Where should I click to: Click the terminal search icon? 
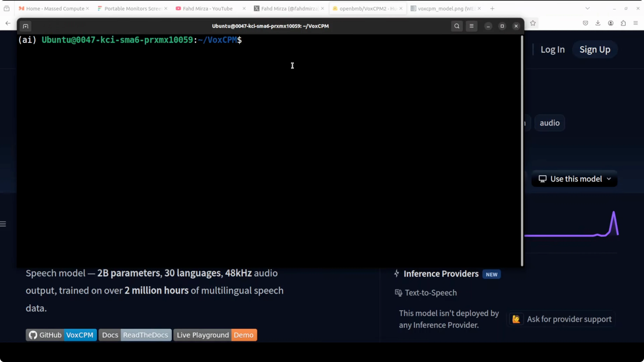coord(457,26)
